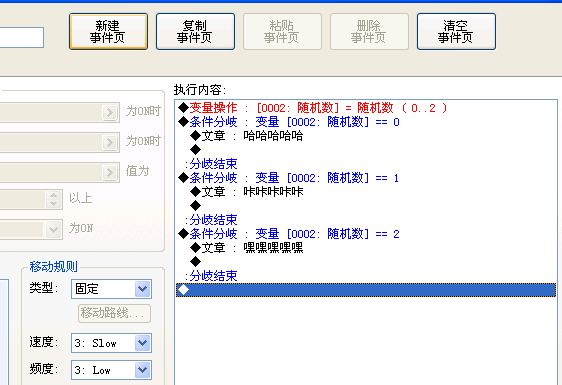Open the 速度 dropdown showing 3: Slow

(x=111, y=343)
